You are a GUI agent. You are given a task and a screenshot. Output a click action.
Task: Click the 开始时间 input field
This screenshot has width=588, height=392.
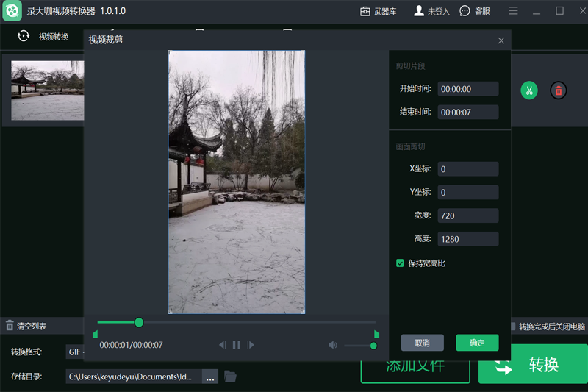point(468,89)
